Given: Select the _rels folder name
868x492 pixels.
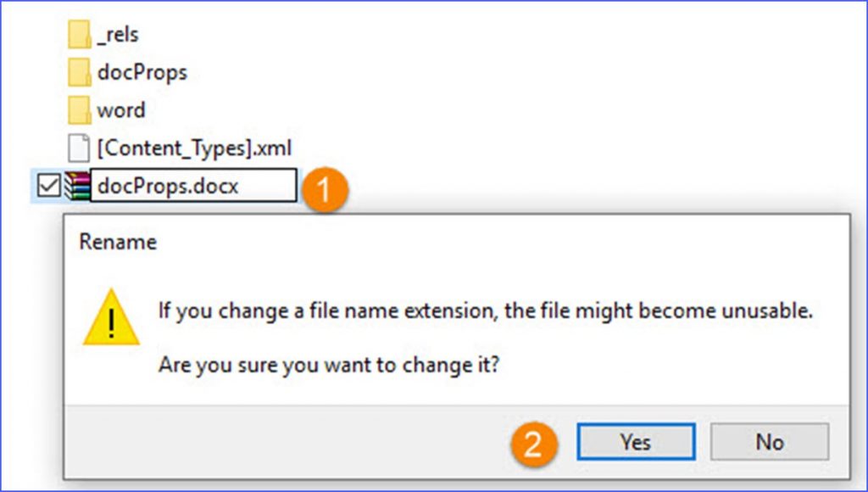Looking at the screenshot, I should coord(118,35).
